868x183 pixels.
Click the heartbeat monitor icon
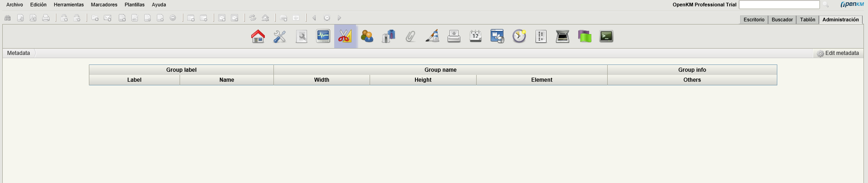point(323,36)
